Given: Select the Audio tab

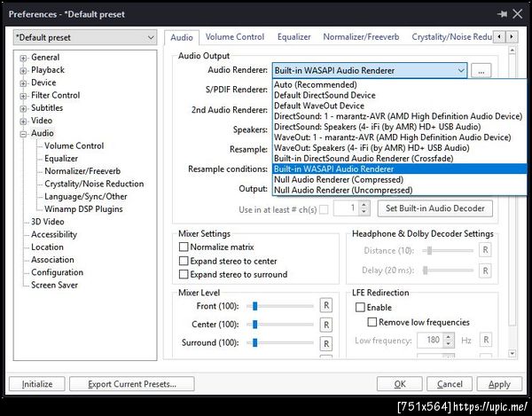Looking at the screenshot, I should [182, 37].
